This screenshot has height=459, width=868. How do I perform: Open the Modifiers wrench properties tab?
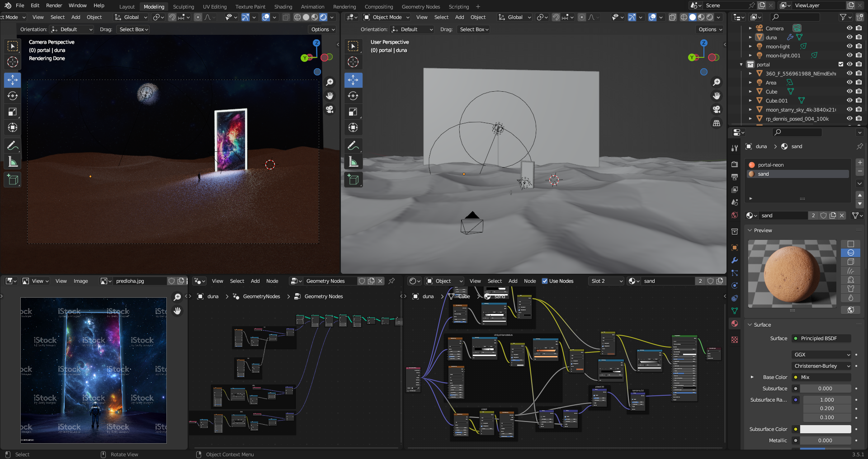[x=735, y=260]
